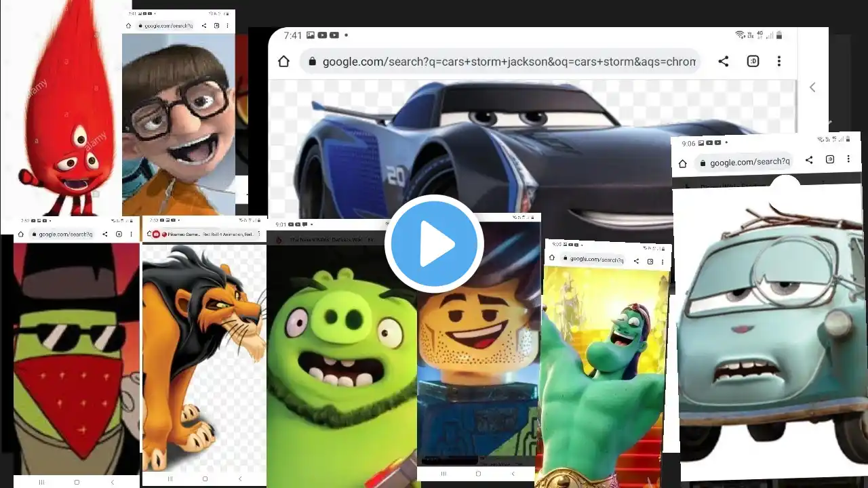Tap share icon in the 9:06 blue van window
The image size is (868, 488).
[809, 160]
